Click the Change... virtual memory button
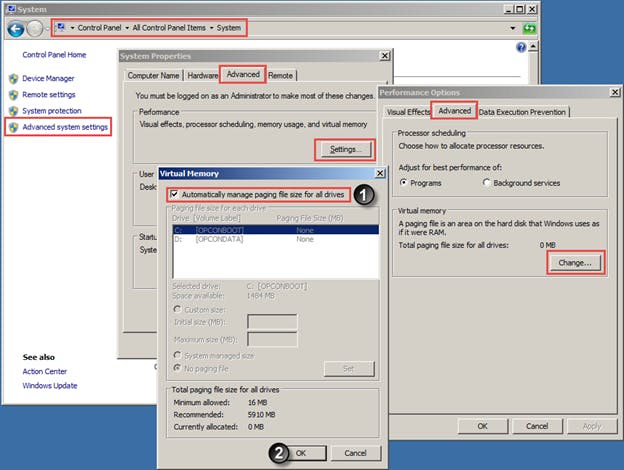The image size is (624, 470). pos(575,263)
